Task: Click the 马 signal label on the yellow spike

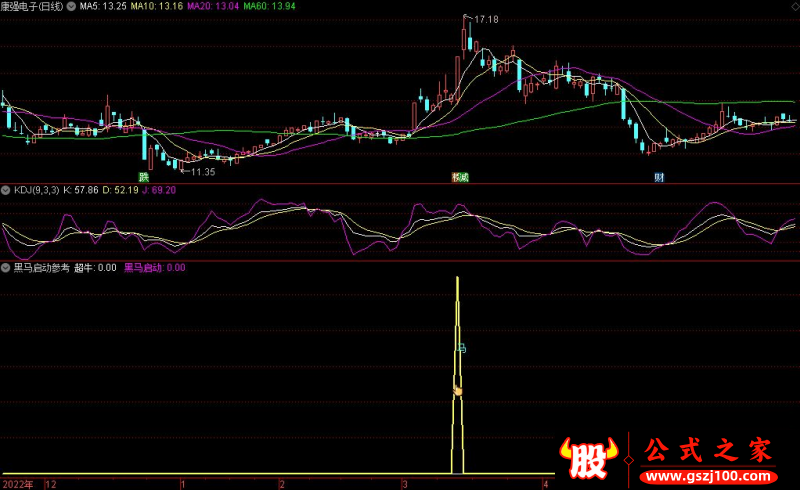Action: point(462,348)
